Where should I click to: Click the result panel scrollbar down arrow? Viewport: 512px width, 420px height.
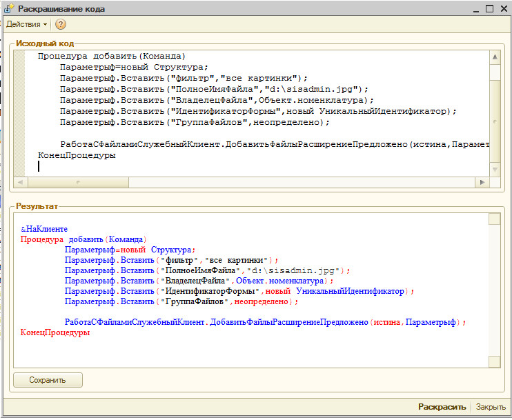coord(494,362)
